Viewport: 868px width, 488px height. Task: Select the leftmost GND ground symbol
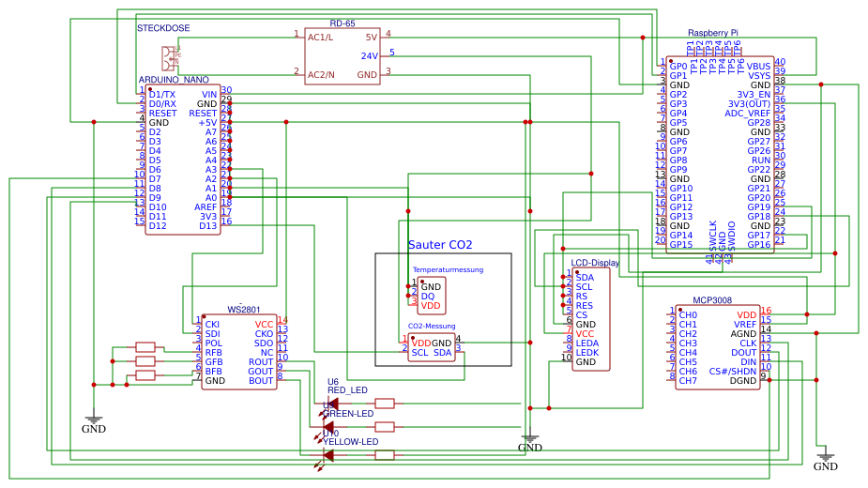[93, 419]
